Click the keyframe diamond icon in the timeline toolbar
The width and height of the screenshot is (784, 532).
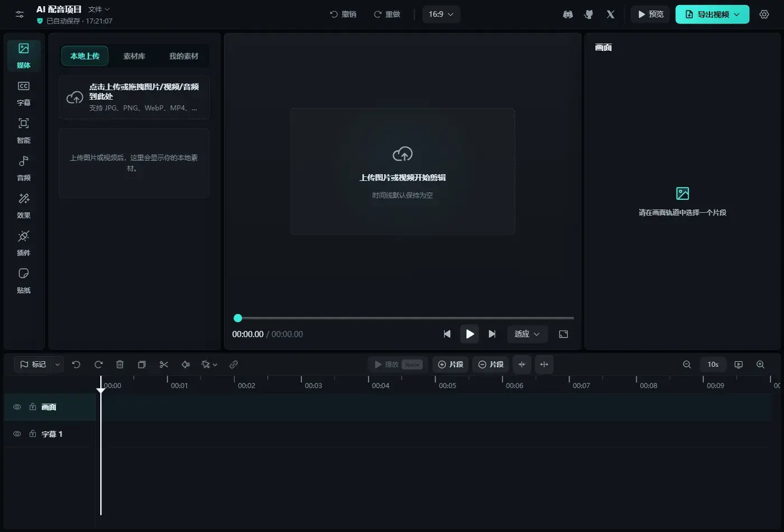click(x=185, y=365)
